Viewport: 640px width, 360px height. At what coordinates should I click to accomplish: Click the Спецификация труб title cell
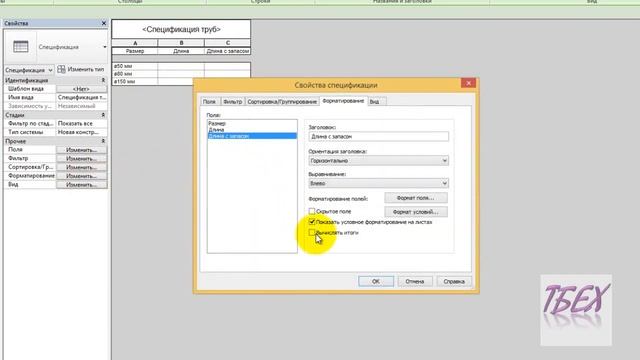[181, 29]
